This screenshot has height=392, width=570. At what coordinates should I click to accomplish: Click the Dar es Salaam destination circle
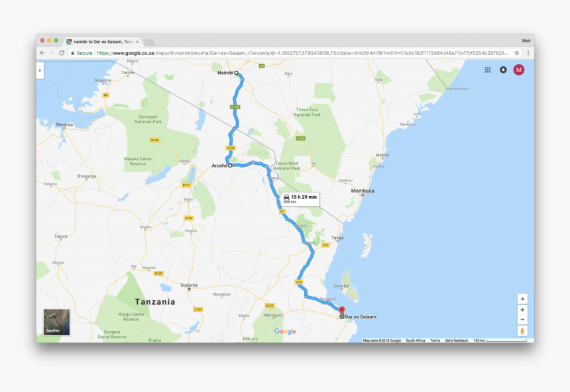(342, 317)
